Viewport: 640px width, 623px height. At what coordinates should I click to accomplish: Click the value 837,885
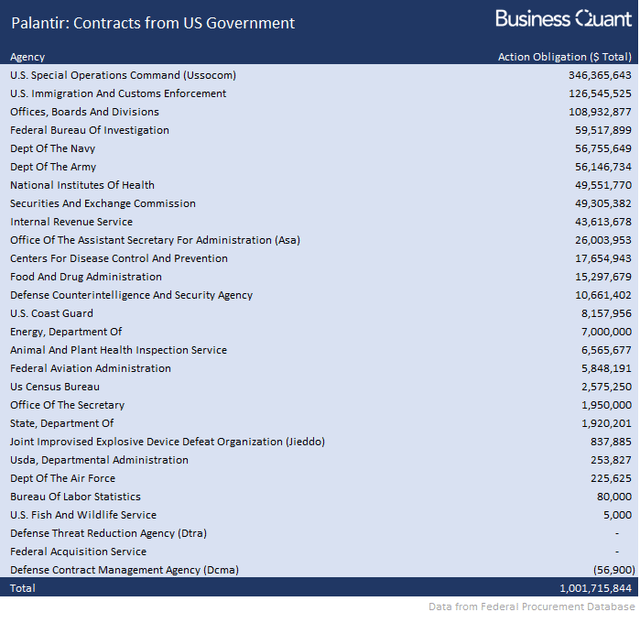click(611, 442)
